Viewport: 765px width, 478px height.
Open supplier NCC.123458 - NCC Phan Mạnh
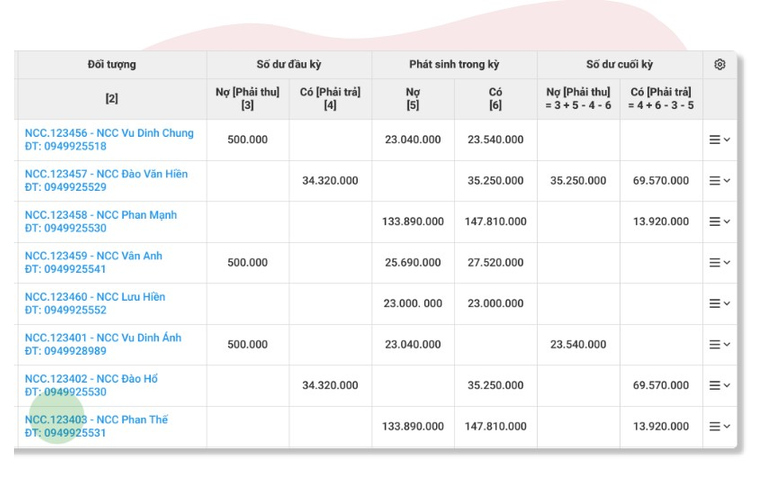pos(101,215)
